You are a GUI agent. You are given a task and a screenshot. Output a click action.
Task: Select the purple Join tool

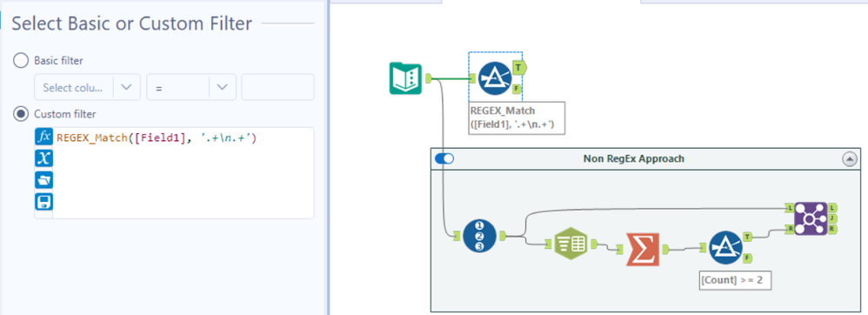click(811, 218)
